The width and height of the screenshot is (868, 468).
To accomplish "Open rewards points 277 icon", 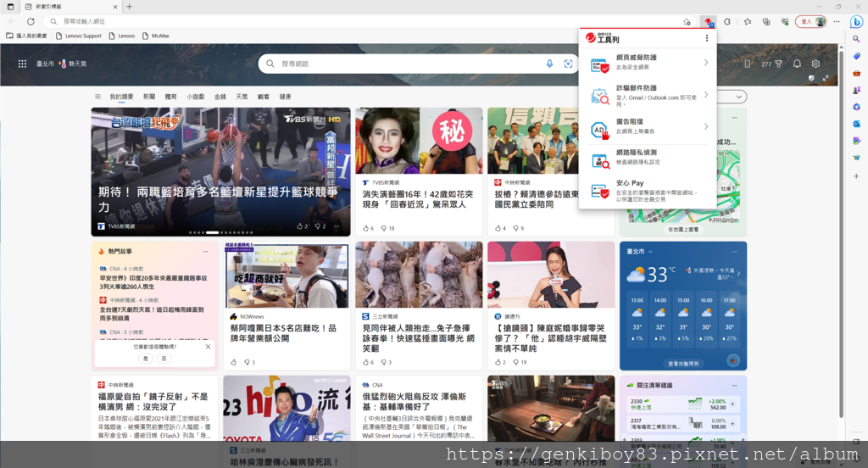I will [771, 64].
